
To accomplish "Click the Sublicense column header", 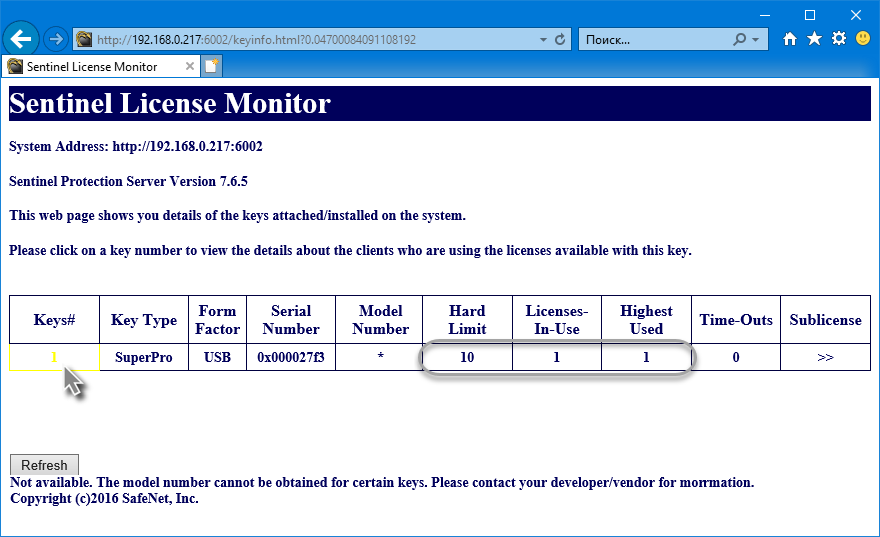I will 825,320.
